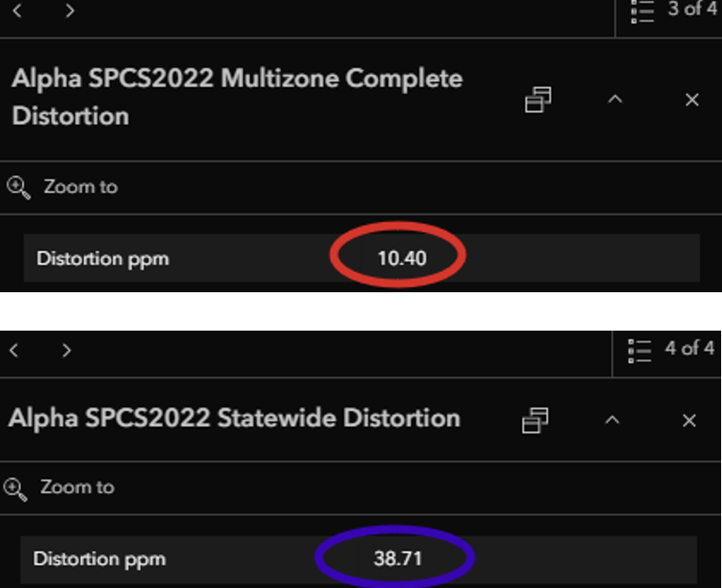The width and height of the screenshot is (722, 588).
Task: Dock the Multizone Complete Distortion popup
Action: click(x=538, y=100)
